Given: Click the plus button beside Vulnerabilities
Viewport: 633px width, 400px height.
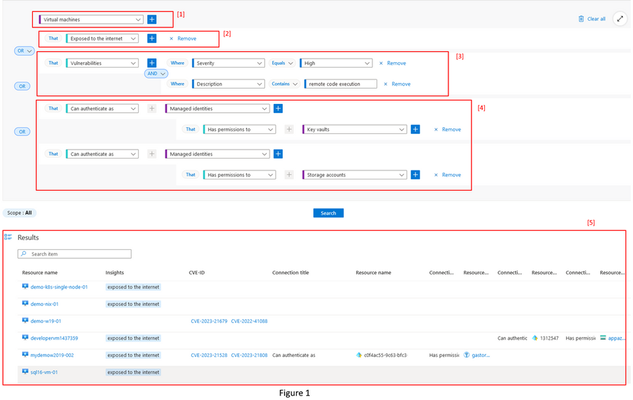Looking at the screenshot, I should [x=152, y=63].
